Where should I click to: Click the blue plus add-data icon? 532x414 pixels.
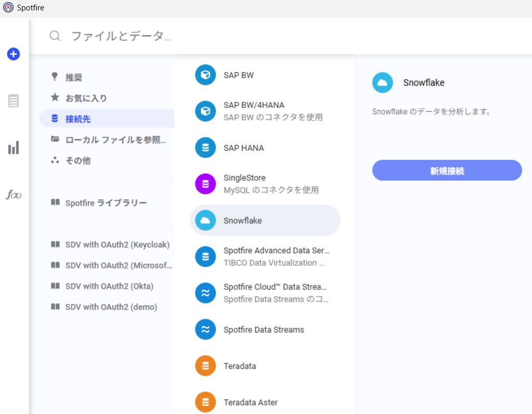tap(13, 54)
